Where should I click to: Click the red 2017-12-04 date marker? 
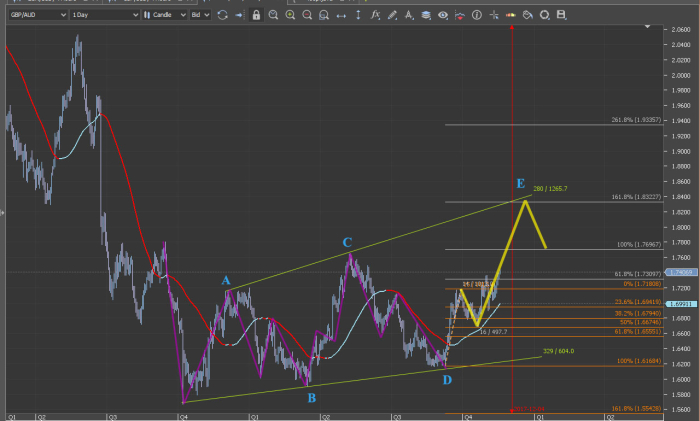click(529, 409)
